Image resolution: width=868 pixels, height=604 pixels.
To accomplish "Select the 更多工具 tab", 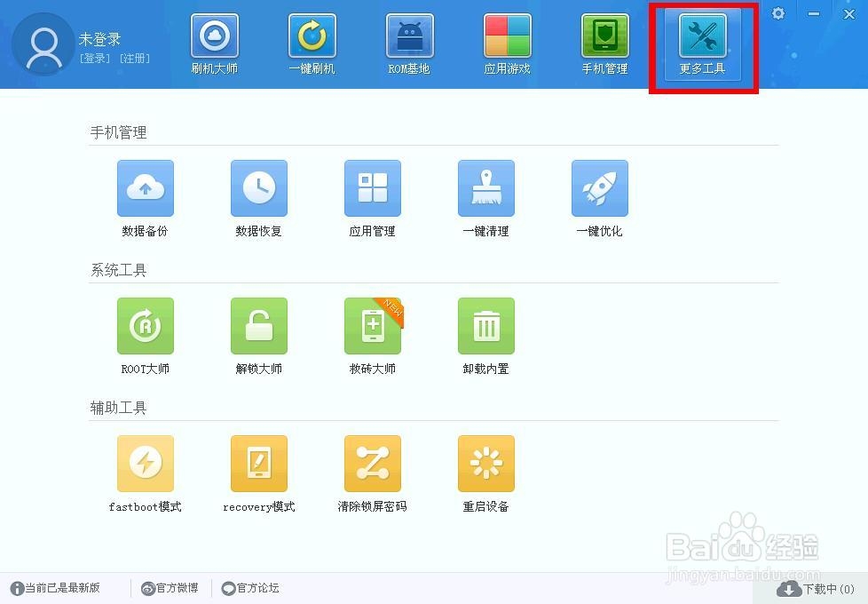I will 703,44.
